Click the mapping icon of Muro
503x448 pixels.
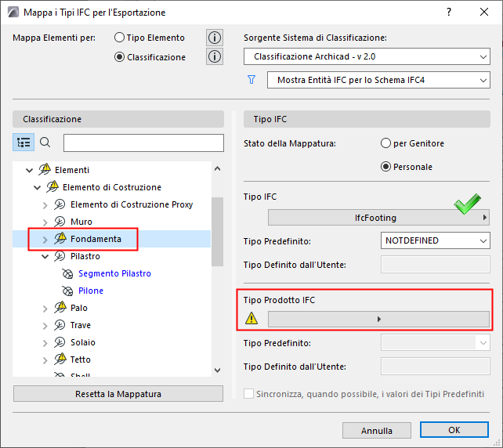point(60,222)
